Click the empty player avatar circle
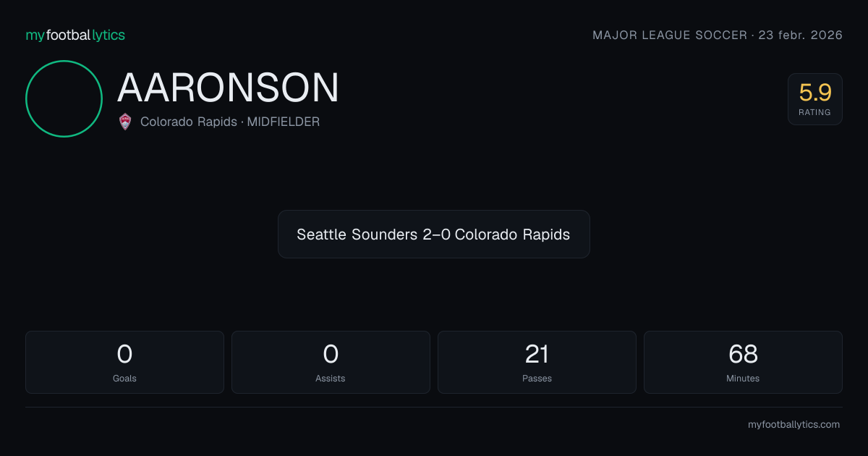This screenshot has width=868, height=456. click(64, 98)
